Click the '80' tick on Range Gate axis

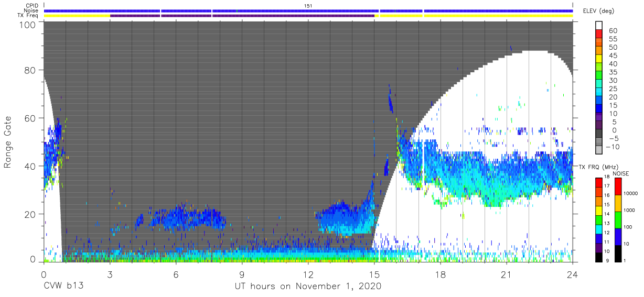(30, 70)
